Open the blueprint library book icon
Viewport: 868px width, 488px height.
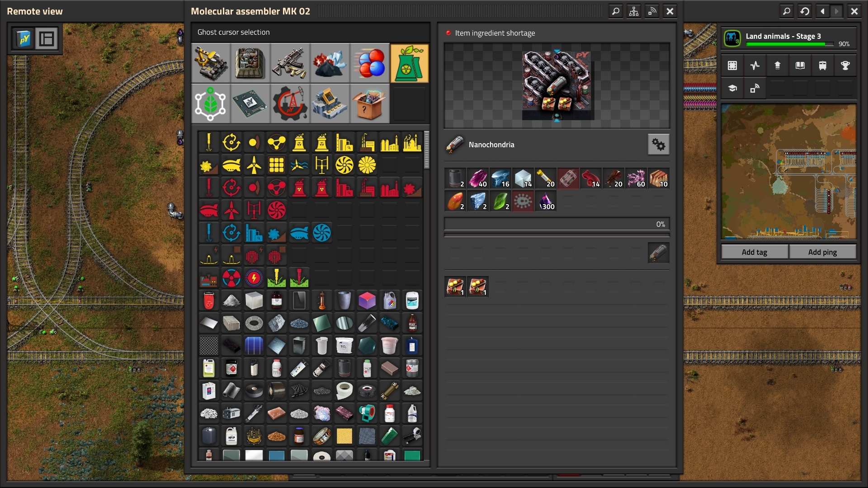coord(800,66)
